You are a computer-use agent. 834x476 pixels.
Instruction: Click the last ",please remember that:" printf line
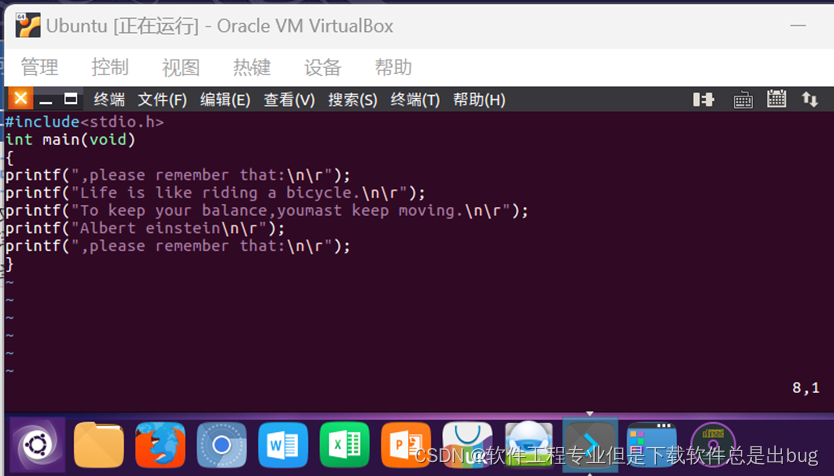pyautogui.click(x=178, y=246)
